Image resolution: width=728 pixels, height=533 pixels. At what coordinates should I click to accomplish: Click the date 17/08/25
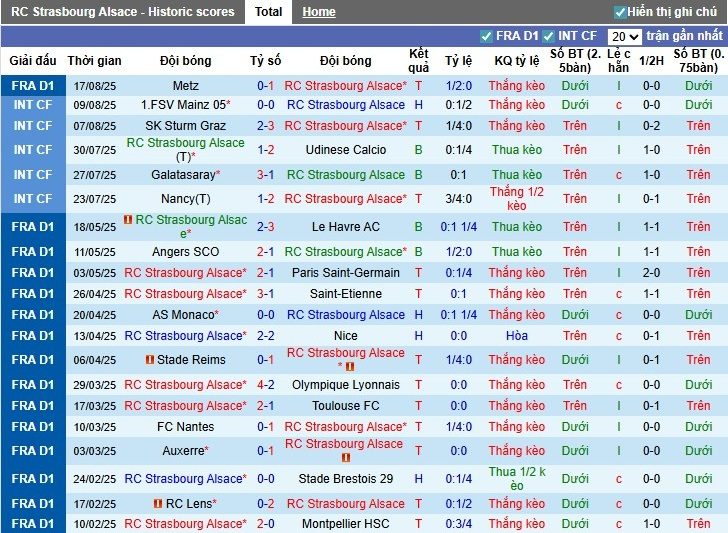tap(95, 86)
